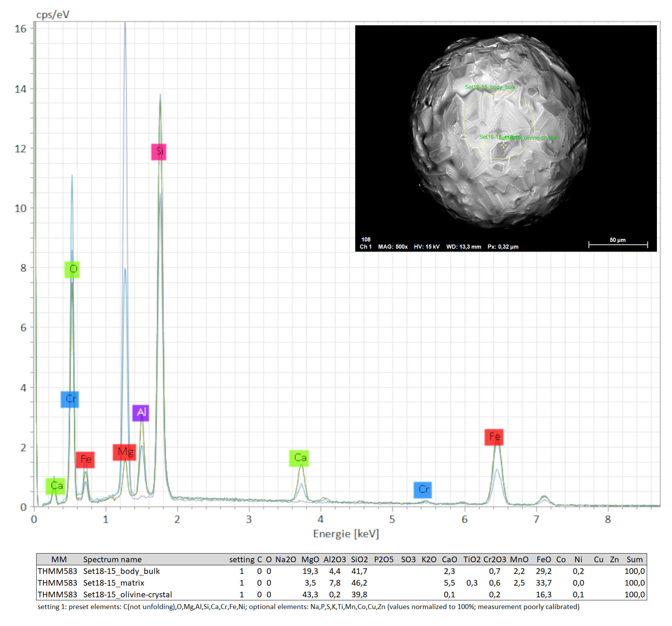Select the Cr label near 5.4 keV
Image resolution: width=672 pixels, height=626 pixels.
(x=423, y=490)
